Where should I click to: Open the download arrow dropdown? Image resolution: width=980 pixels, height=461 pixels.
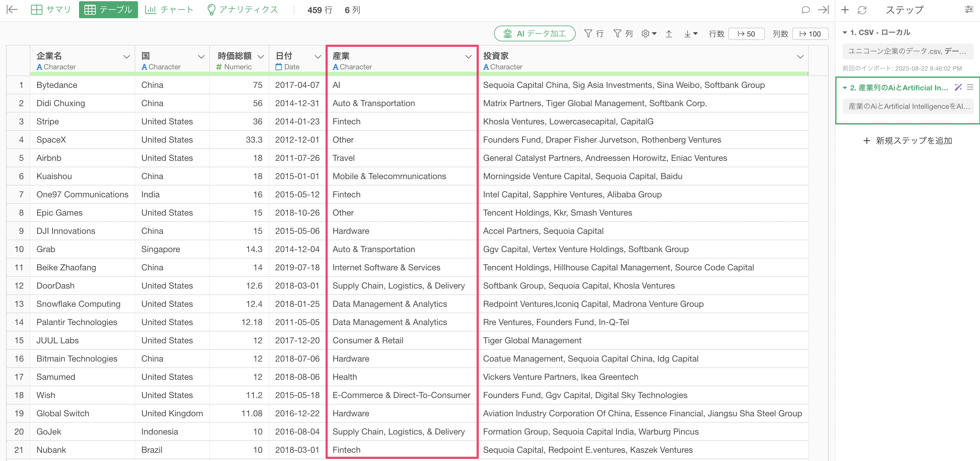tap(691, 33)
